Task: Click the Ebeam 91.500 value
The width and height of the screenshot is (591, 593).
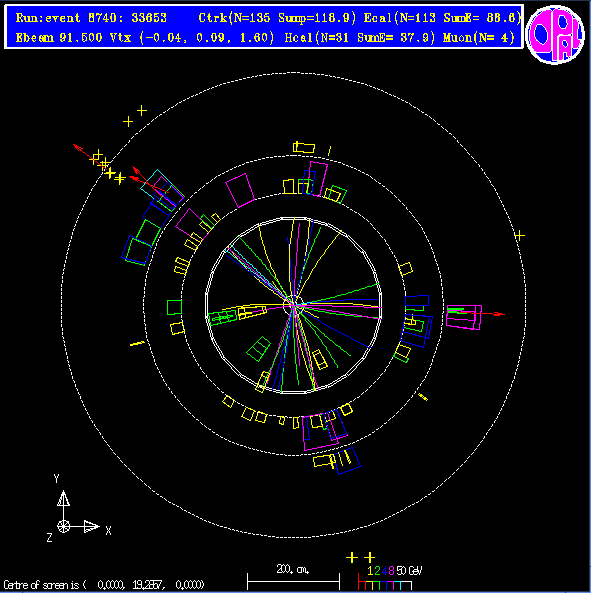Action: (59, 37)
